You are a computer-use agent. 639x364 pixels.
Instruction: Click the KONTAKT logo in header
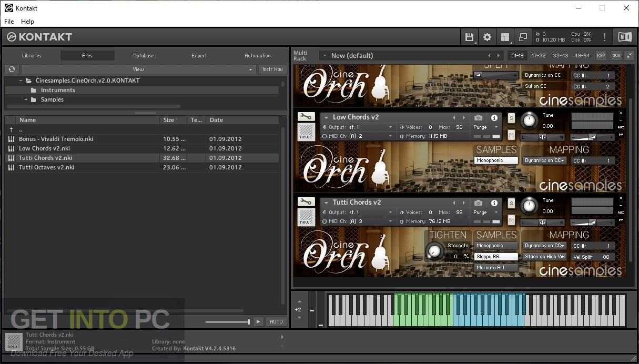(x=39, y=37)
